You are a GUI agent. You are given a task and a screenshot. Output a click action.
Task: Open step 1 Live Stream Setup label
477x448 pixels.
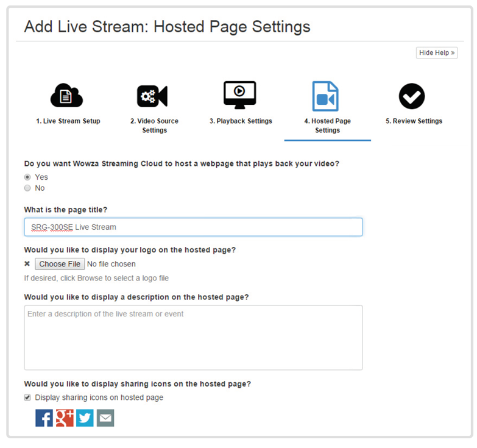coord(68,121)
